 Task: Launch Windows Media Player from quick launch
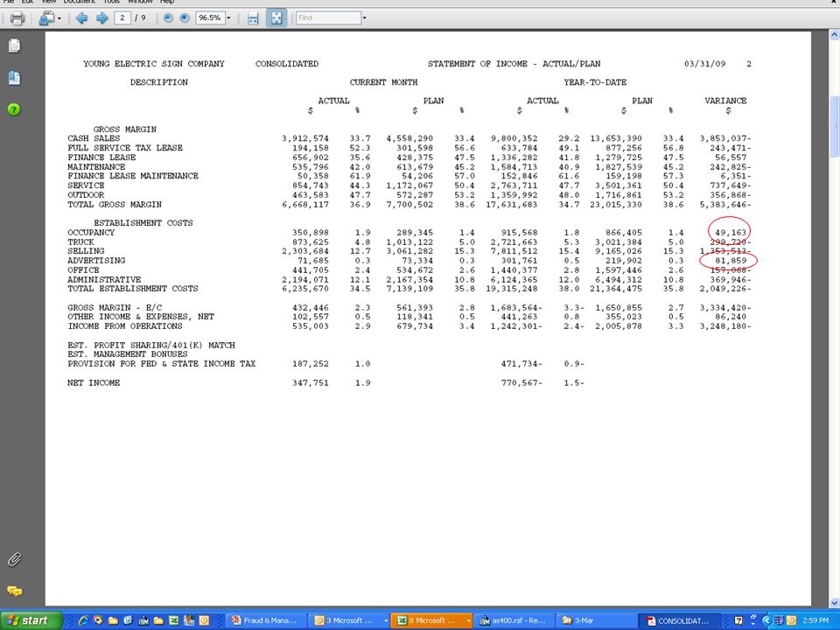(x=98, y=620)
